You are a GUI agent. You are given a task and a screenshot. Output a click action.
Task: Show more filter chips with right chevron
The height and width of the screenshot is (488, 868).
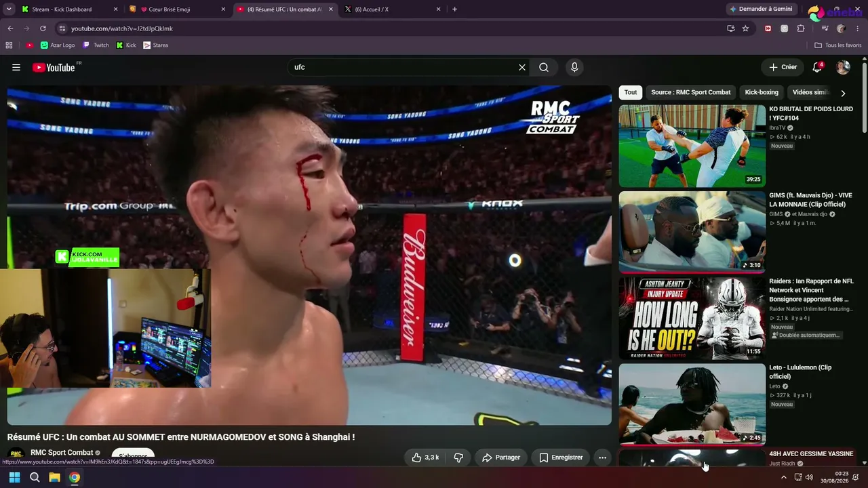[843, 93]
